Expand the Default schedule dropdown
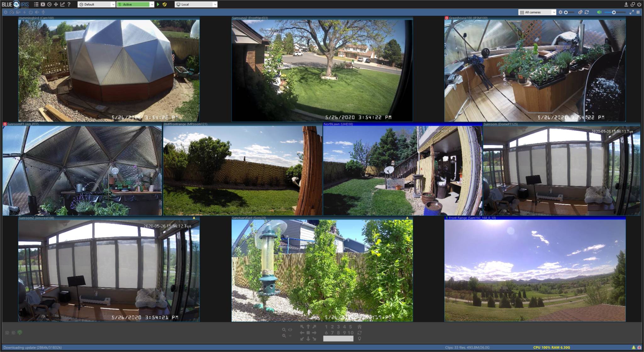Screen dimensions: 644x352 click(113, 4)
